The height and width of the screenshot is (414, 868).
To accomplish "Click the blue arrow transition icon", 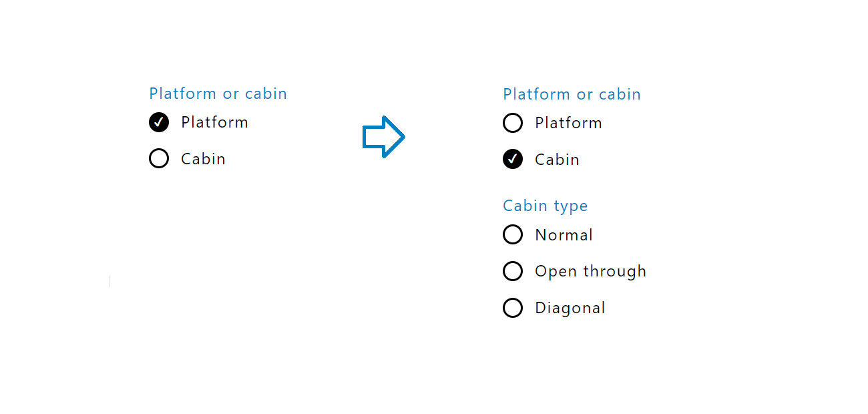I will (x=384, y=137).
